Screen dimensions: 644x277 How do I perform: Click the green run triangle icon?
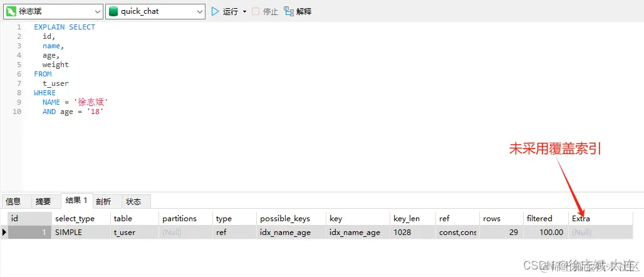pos(215,11)
